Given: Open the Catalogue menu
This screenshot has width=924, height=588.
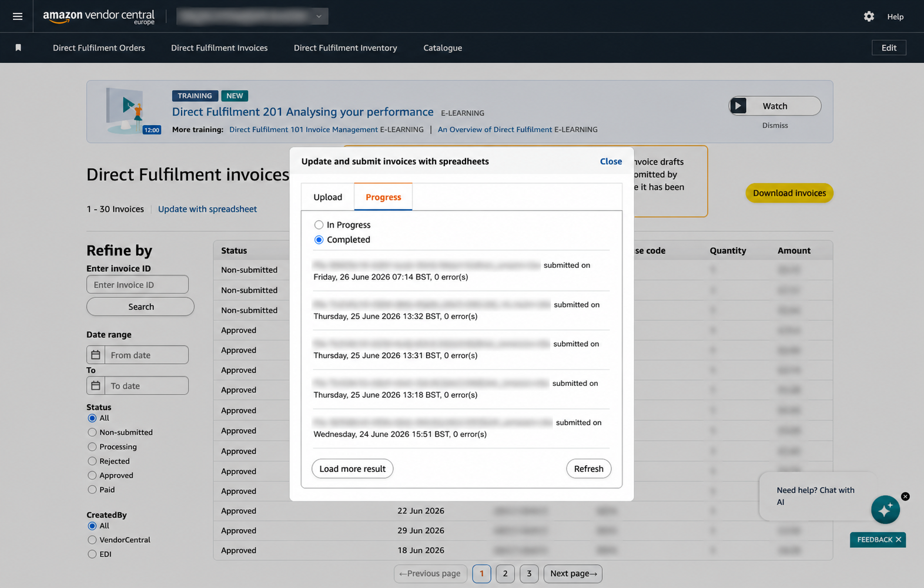Looking at the screenshot, I should click(x=443, y=48).
